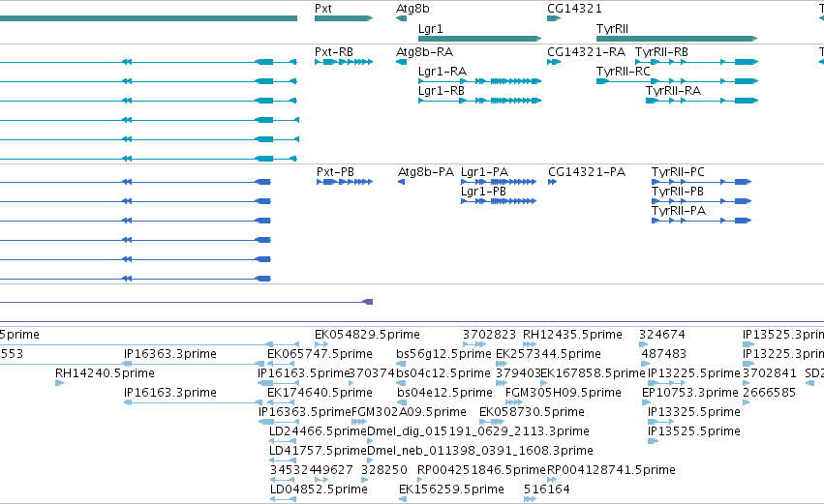
Task: Click the RH12435.5prime EST
Action: click(572, 335)
